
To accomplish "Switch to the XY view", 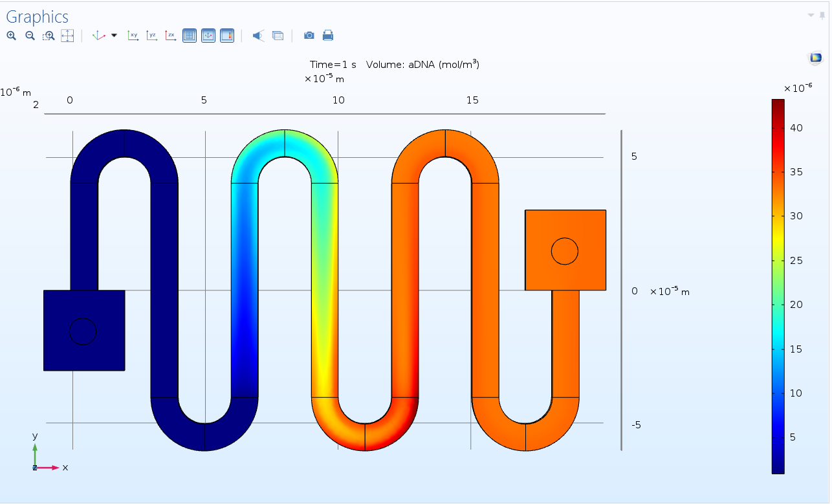I will pos(133,36).
